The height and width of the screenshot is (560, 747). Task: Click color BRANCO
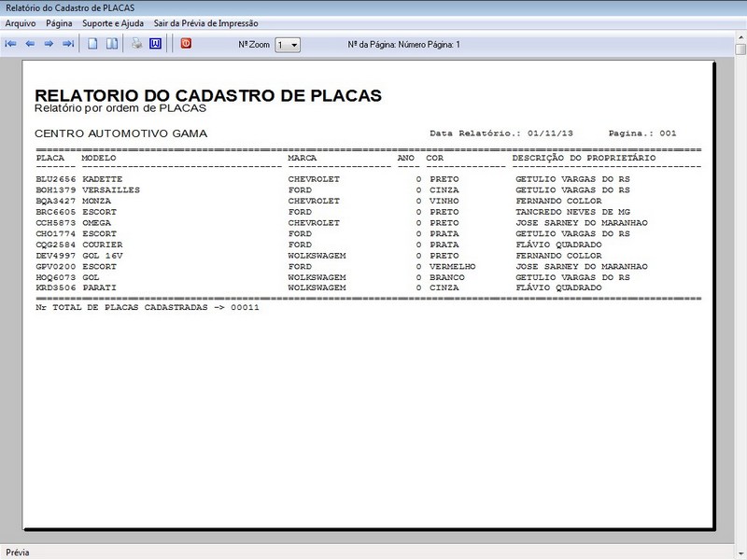(447, 277)
